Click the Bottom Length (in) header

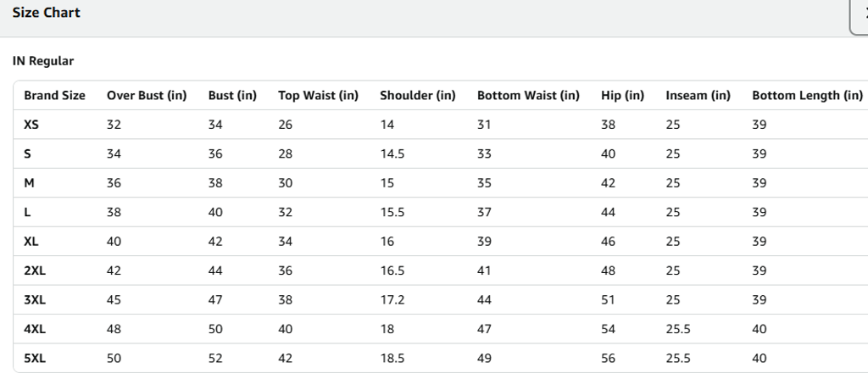808,95
